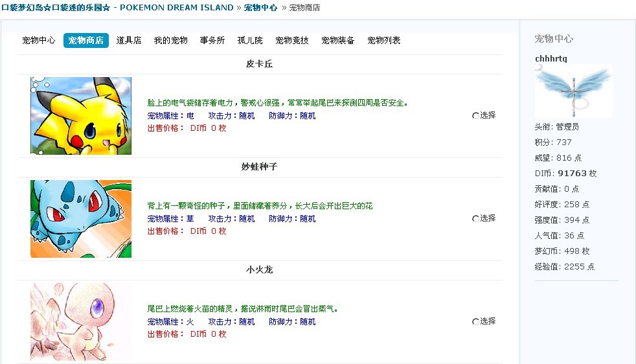
Task: Click the chhhrtq winged avatar image
Action: 574,91
